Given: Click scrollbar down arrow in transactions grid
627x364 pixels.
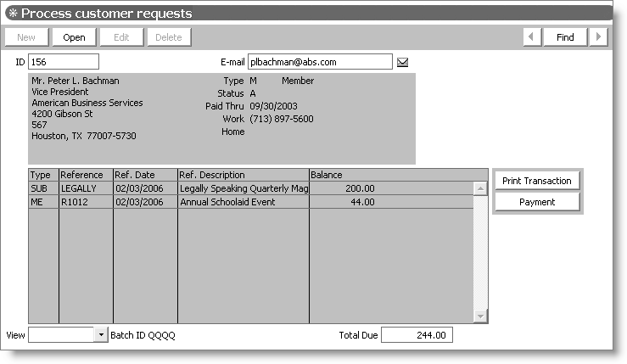Looking at the screenshot, I should click(480, 316).
